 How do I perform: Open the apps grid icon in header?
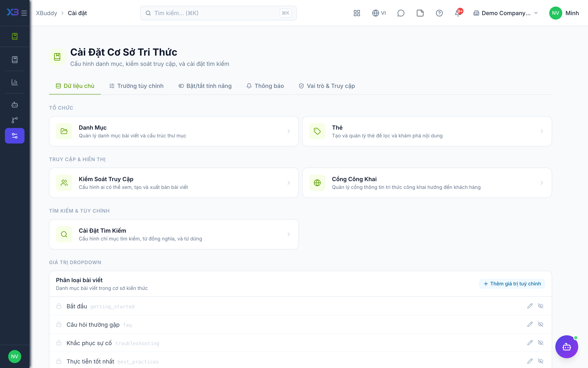(x=357, y=13)
